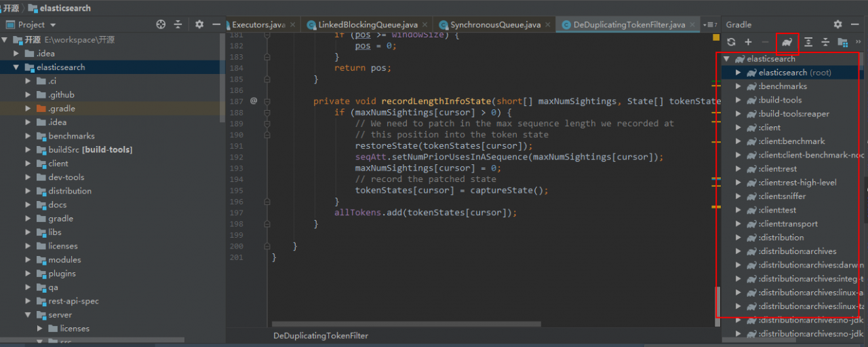The height and width of the screenshot is (347, 868).
Task: Select plugins folder in Project tree
Action: (x=62, y=274)
